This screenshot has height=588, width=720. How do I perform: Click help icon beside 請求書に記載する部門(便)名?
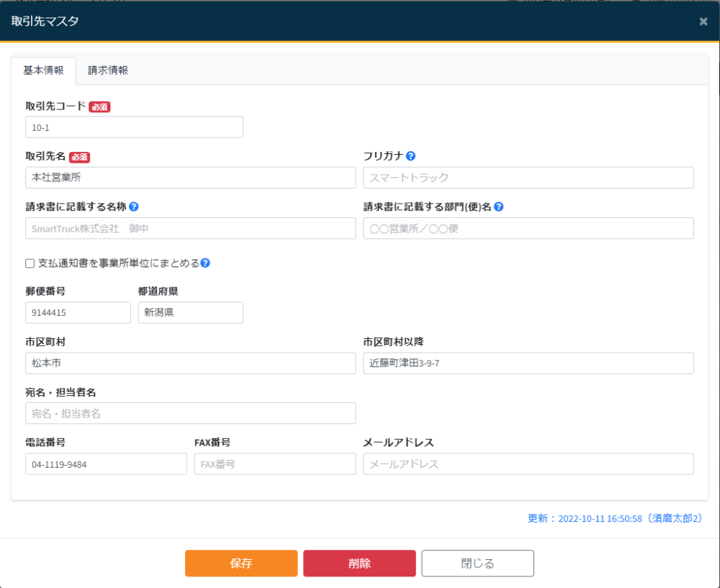[498, 207]
